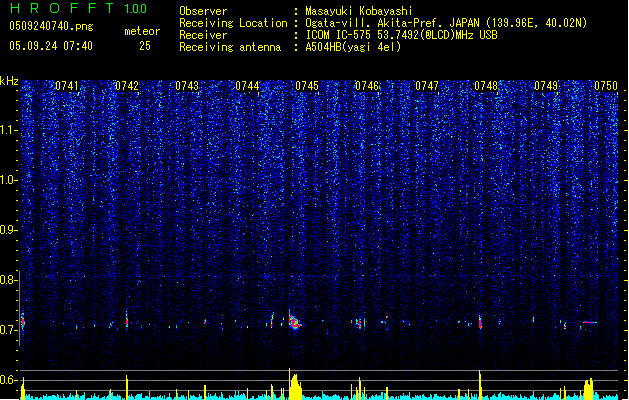Click the Receiving antenna label
This screenshot has width=629, height=400.
(x=230, y=47)
